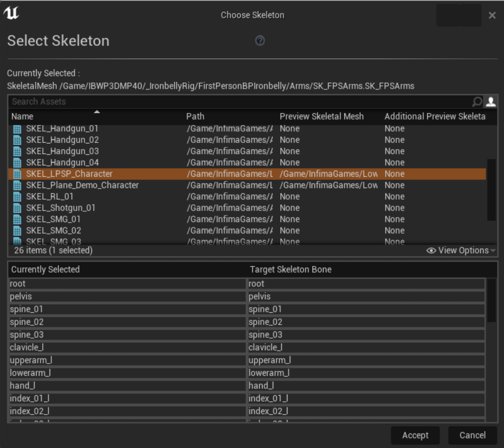Click the bone list vertical scrollbar
Screen dimensions: 504x448
point(491,301)
